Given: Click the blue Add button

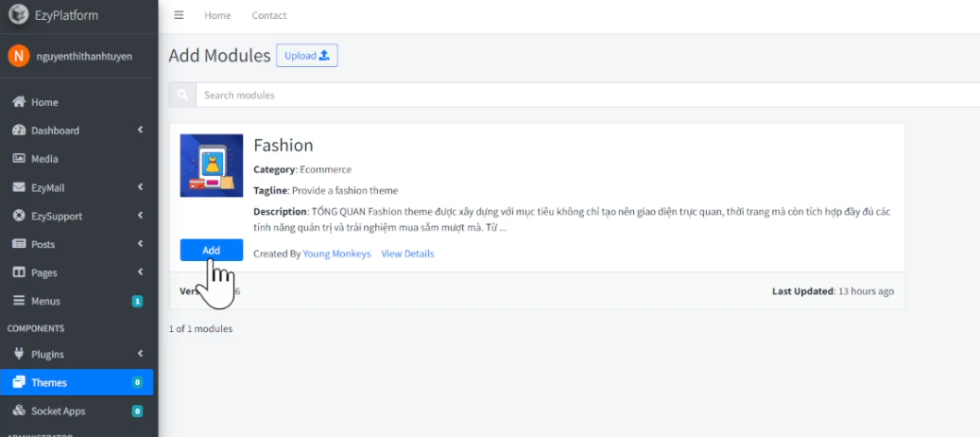Looking at the screenshot, I should [x=211, y=250].
